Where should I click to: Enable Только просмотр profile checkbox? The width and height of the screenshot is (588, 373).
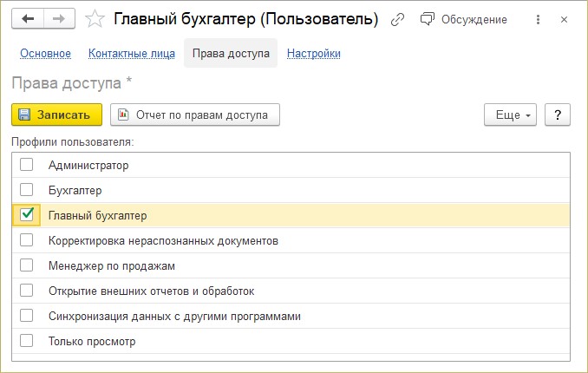tap(26, 340)
